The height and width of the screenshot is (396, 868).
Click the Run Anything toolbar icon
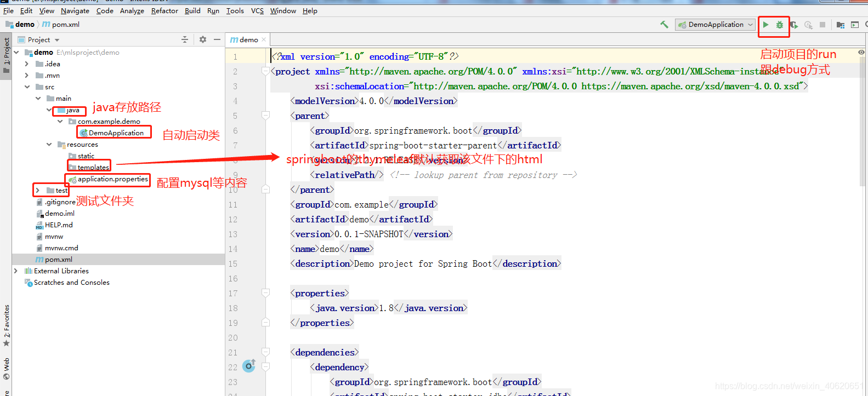click(855, 25)
